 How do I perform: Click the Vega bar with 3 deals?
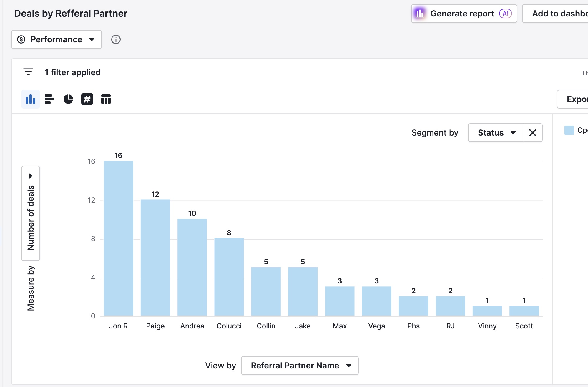click(x=377, y=301)
